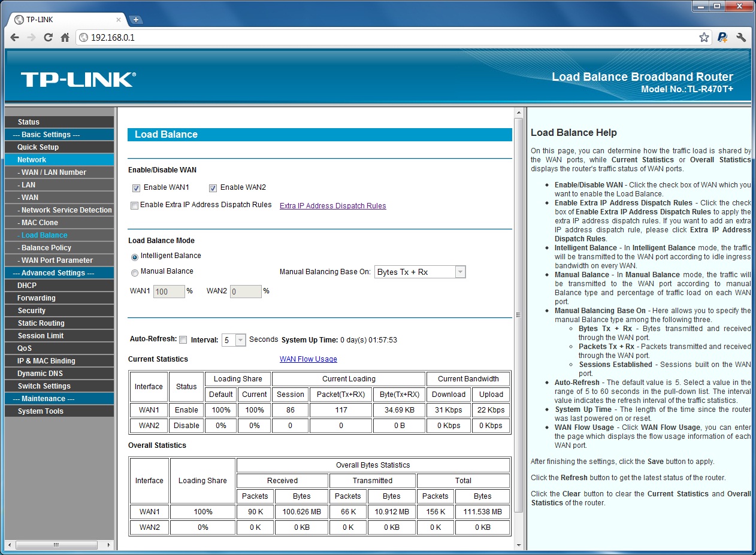Open the browser home page icon
Image resolution: width=756 pixels, height=555 pixels.
point(65,37)
